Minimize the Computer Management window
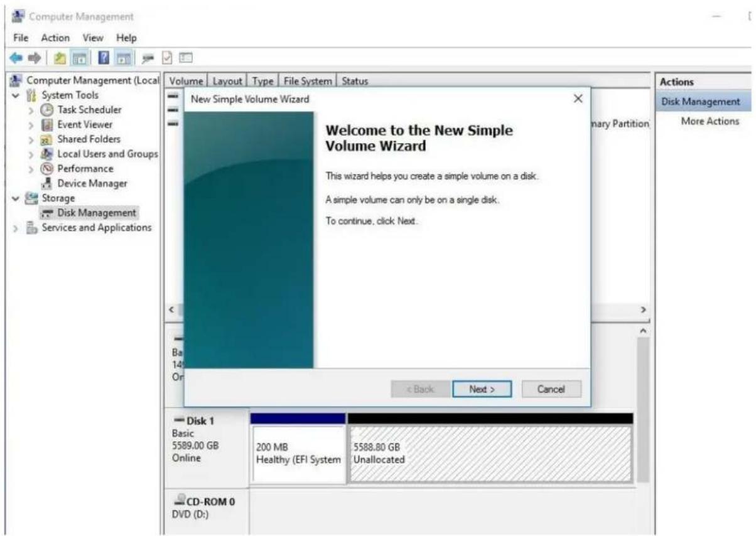The image size is (756, 536). click(717, 17)
